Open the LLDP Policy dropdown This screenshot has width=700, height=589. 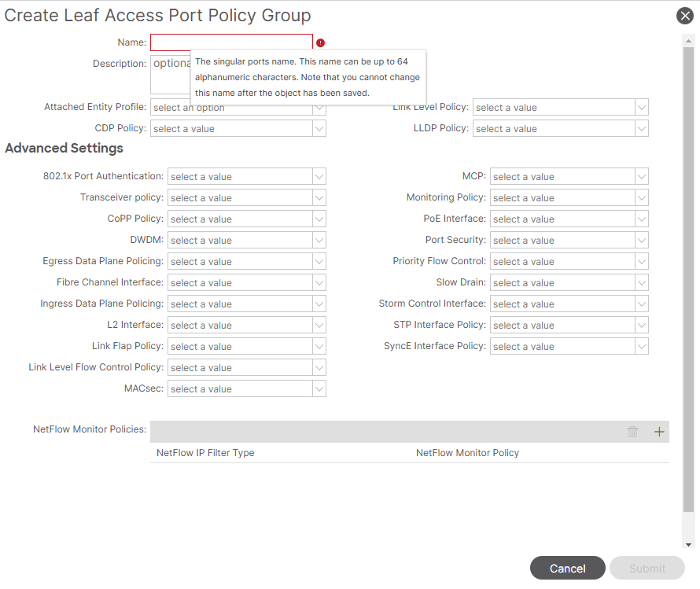[560, 129]
